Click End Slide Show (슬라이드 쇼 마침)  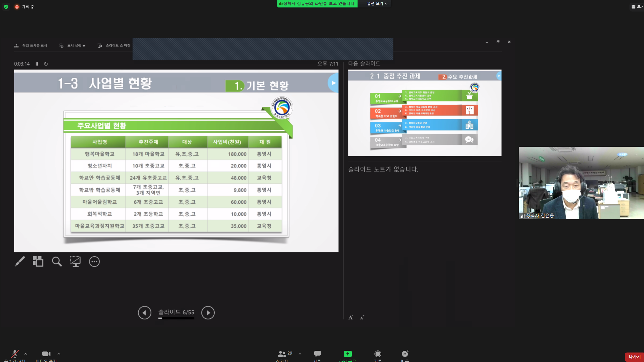point(114,45)
